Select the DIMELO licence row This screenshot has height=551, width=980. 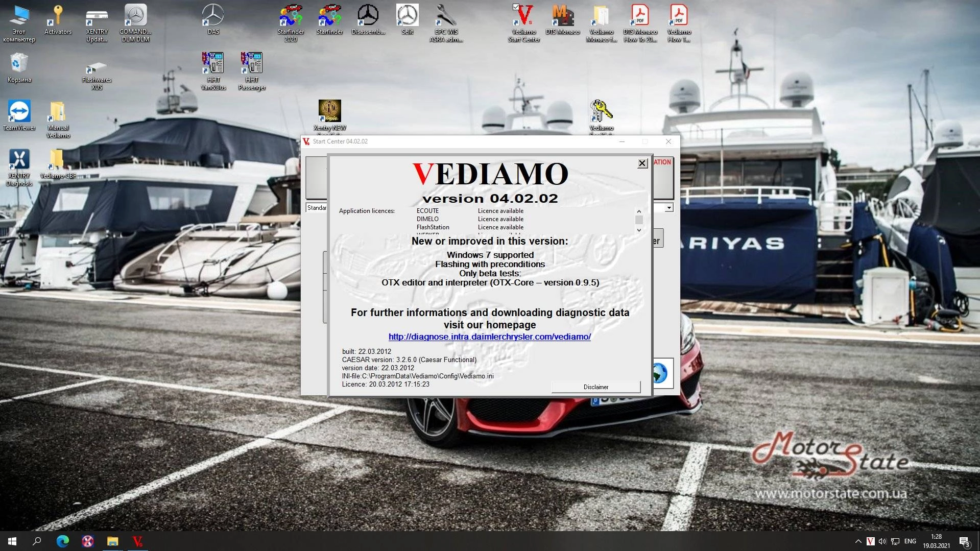click(x=470, y=219)
